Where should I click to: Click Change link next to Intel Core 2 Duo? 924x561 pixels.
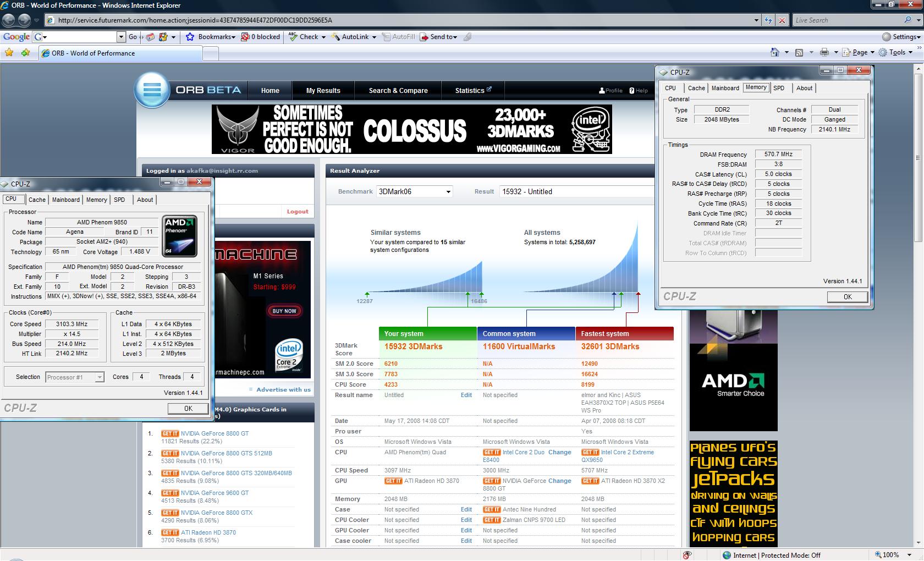coord(560,452)
